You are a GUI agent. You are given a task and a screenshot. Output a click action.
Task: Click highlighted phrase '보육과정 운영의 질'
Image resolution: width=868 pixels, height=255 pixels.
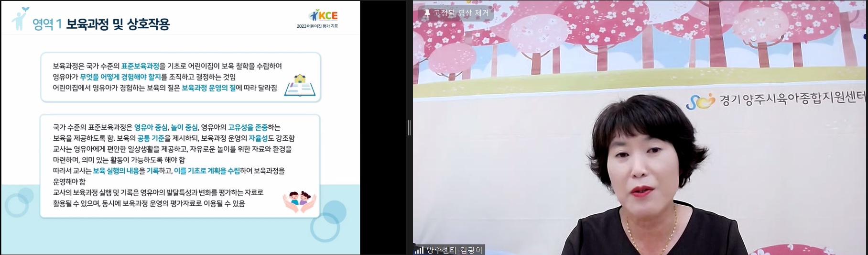point(209,88)
